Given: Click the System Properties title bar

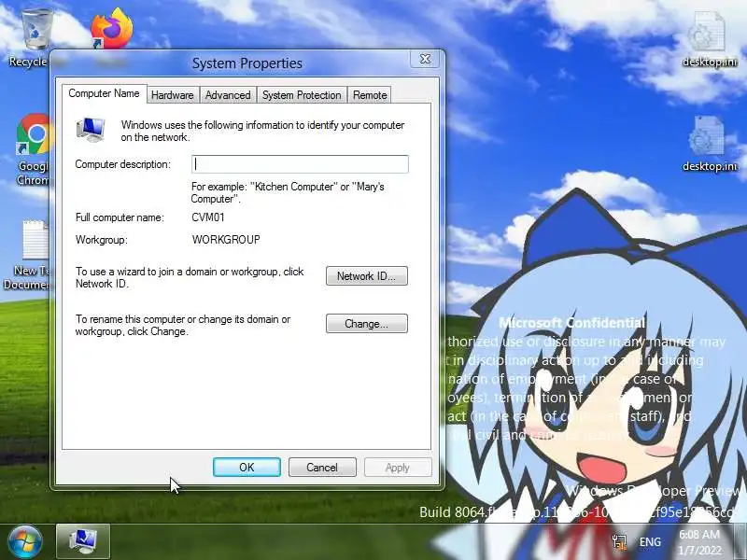Looking at the screenshot, I should click(x=247, y=63).
